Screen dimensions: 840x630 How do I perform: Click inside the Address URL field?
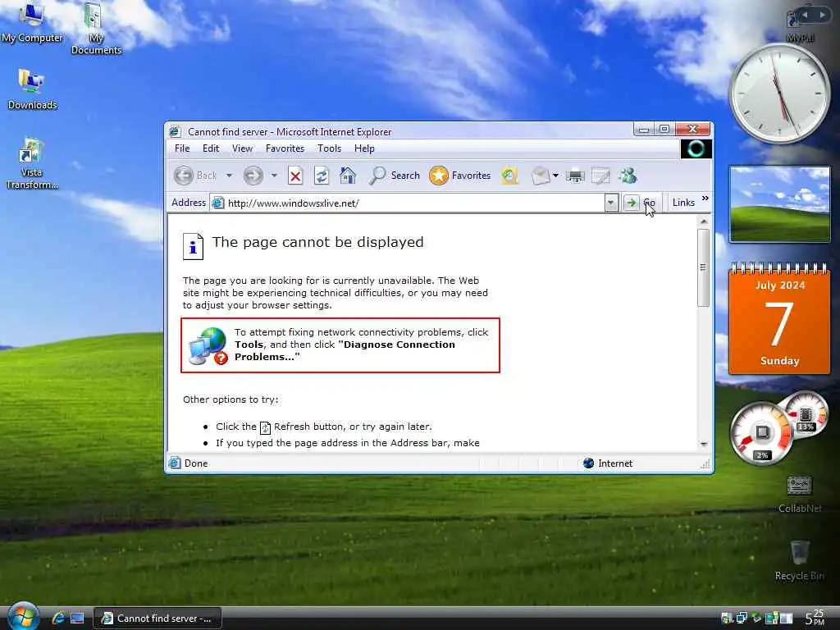click(413, 203)
